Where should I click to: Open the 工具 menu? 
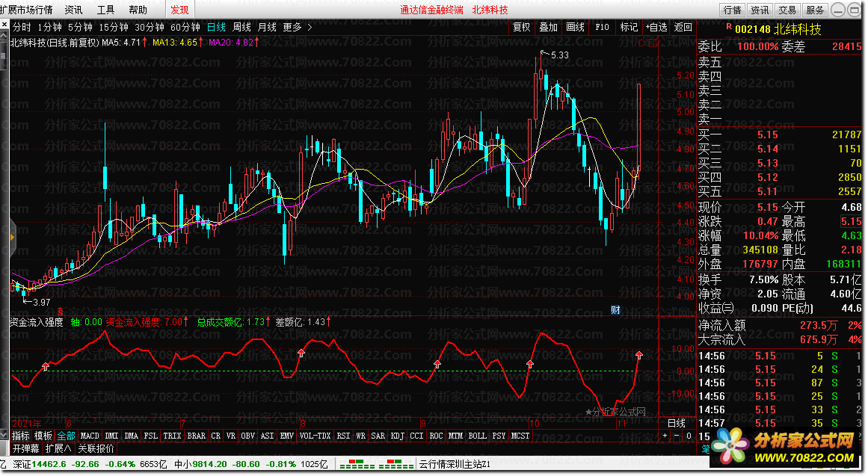point(105,10)
